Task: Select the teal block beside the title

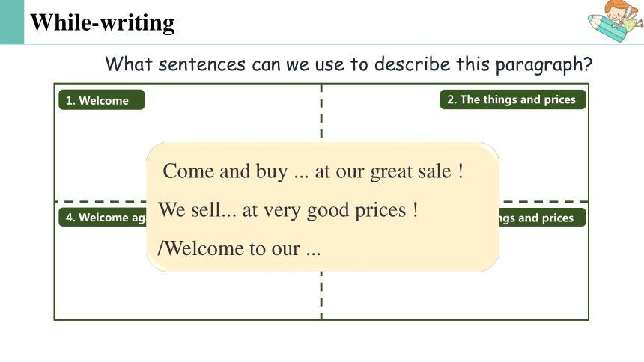Action: click(x=12, y=22)
